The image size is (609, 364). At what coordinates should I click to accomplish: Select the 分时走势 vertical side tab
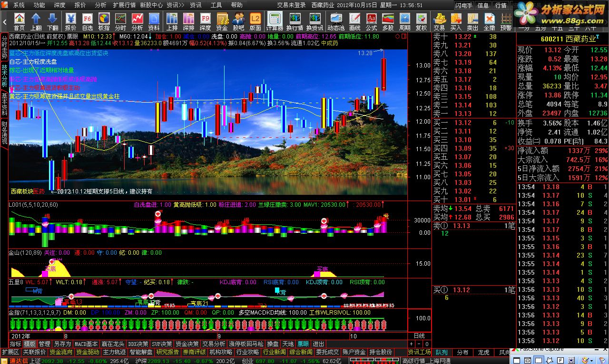[4, 47]
